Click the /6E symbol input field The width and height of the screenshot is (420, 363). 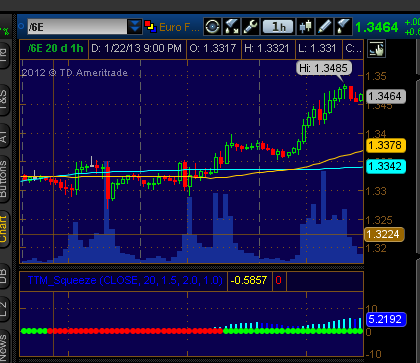click(77, 27)
